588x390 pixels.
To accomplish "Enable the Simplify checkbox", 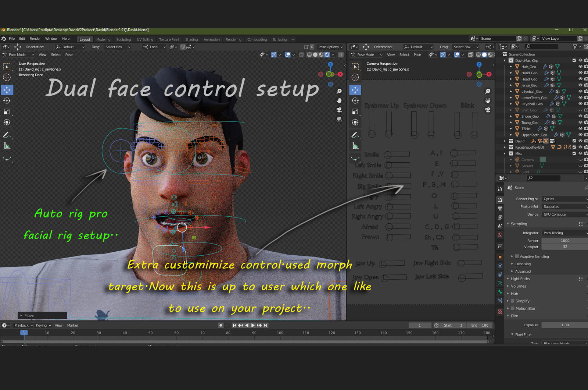I will [512, 301].
